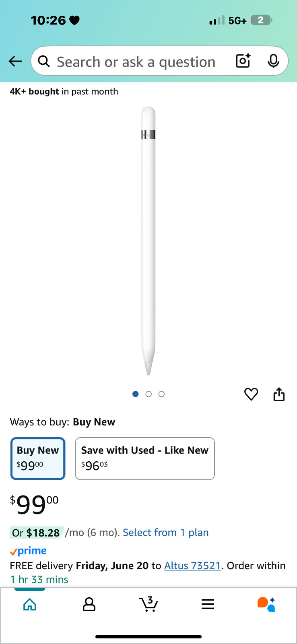
Task: Tap the $18.28 monthly payment badge
Action: [36, 533]
